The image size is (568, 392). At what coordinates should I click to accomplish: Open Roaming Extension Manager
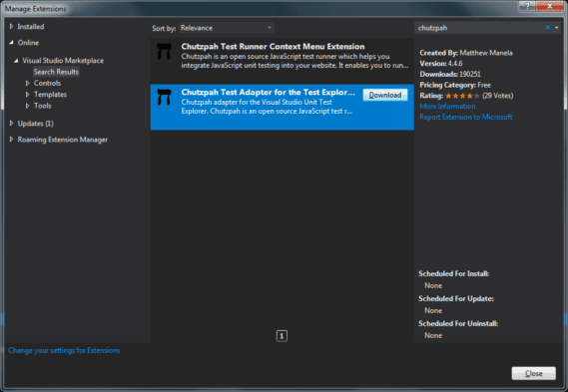point(63,140)
